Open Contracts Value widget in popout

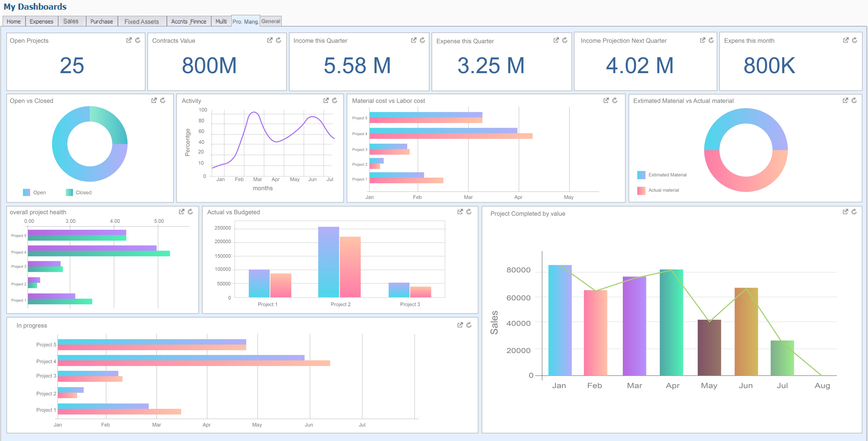point(270,40)
